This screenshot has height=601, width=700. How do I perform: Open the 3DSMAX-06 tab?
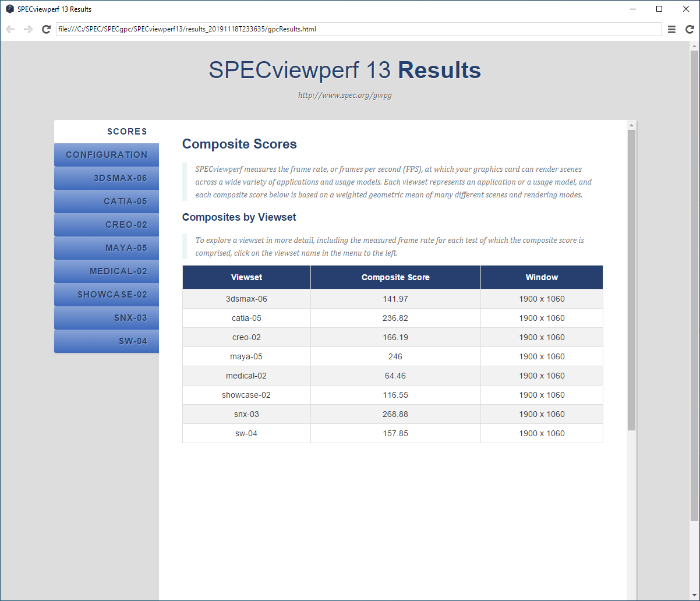click(107, 178)
